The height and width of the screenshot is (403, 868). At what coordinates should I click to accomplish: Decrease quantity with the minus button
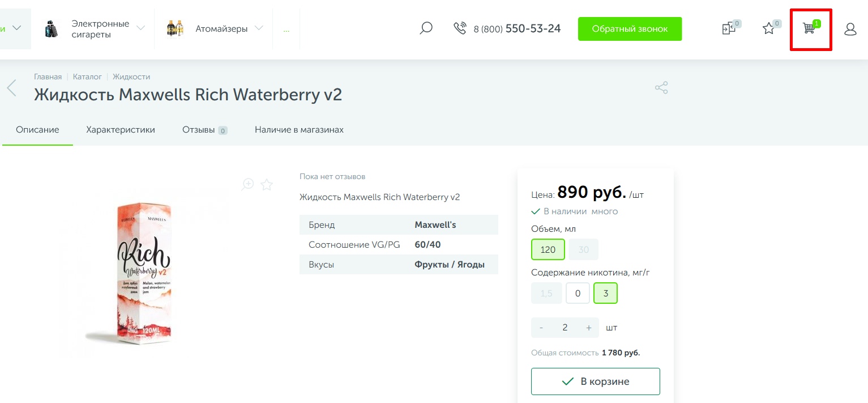(x=541, y=328)
